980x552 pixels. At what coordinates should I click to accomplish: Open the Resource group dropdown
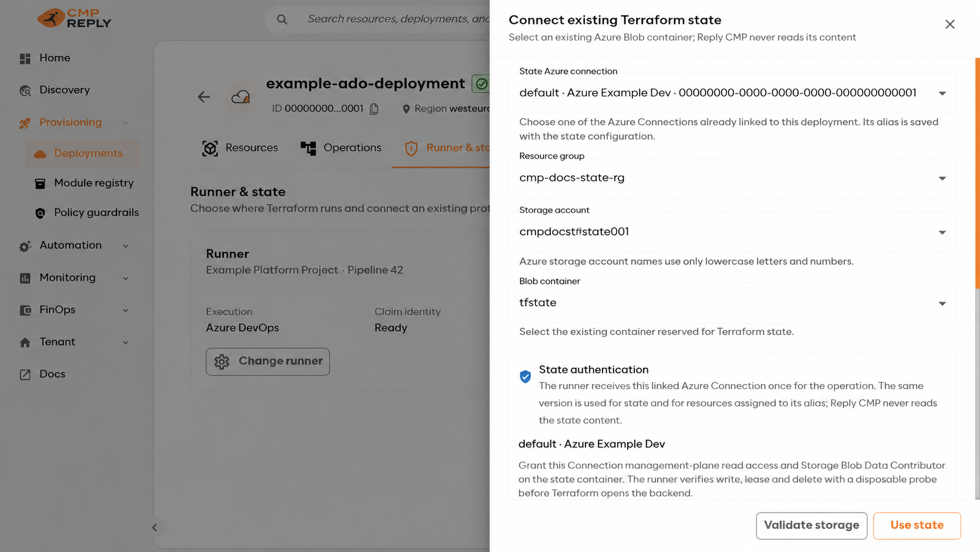pos(732,178)
